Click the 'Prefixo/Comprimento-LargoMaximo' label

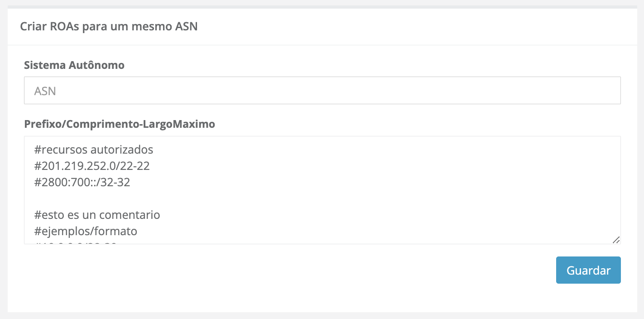pyautogui.click(x=119, y=124)
